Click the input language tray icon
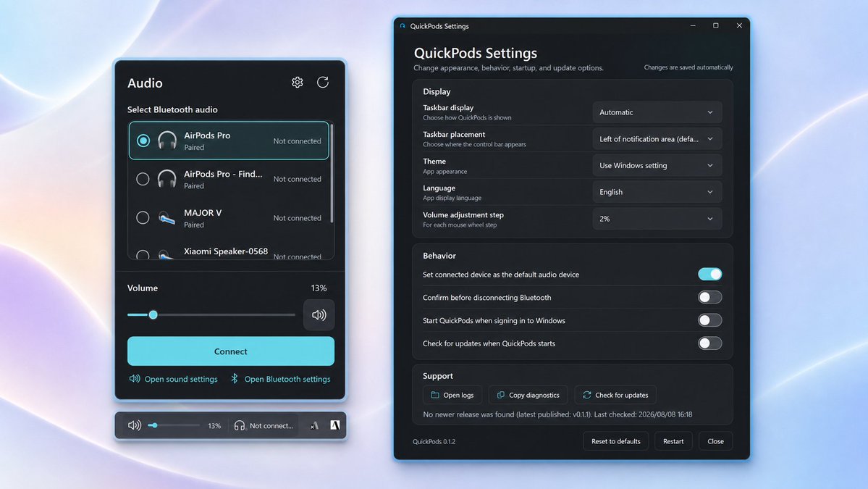 tap(314, 425)
